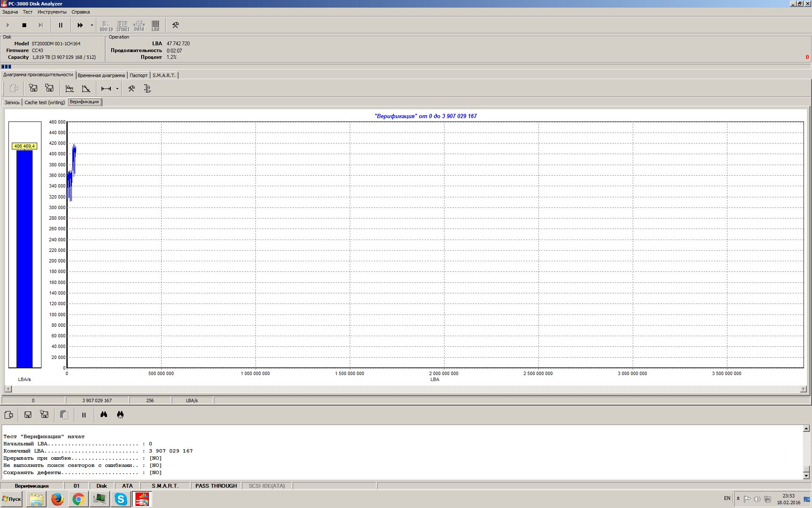Select the Cache test (writing) tab

point(44,102)
